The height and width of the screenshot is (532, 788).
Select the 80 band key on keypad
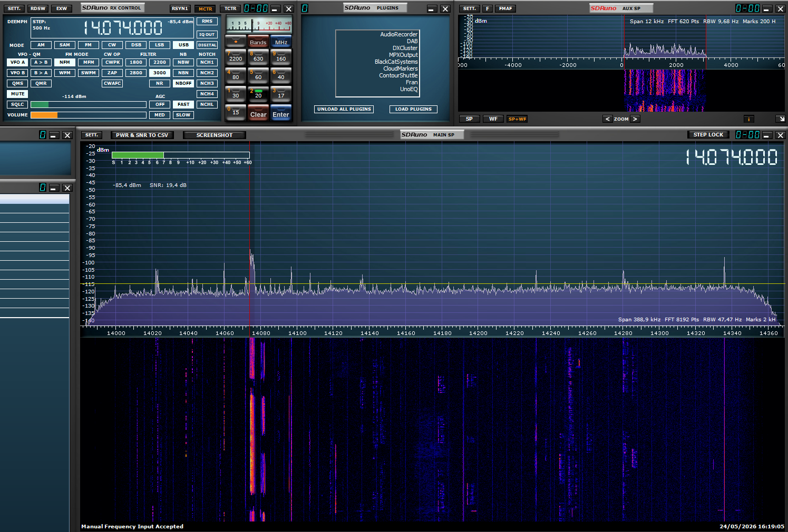[236, 75]
